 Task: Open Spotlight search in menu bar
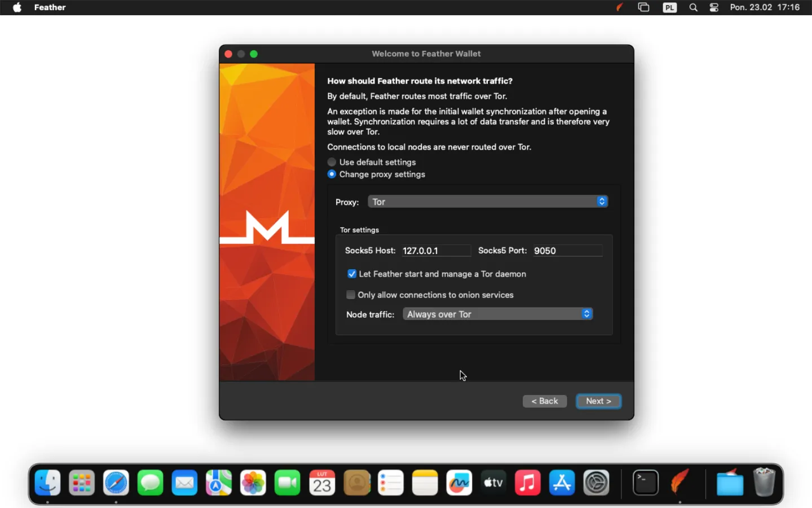pos(694,8)
